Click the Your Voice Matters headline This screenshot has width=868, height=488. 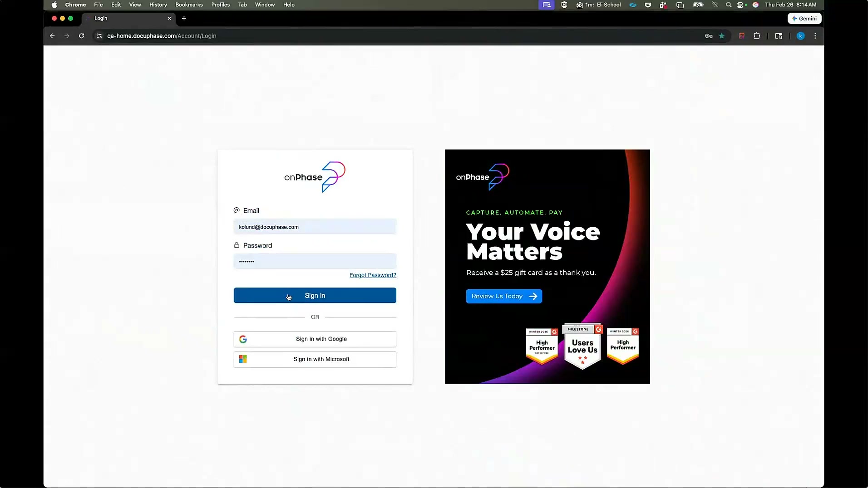pos(533,241)
